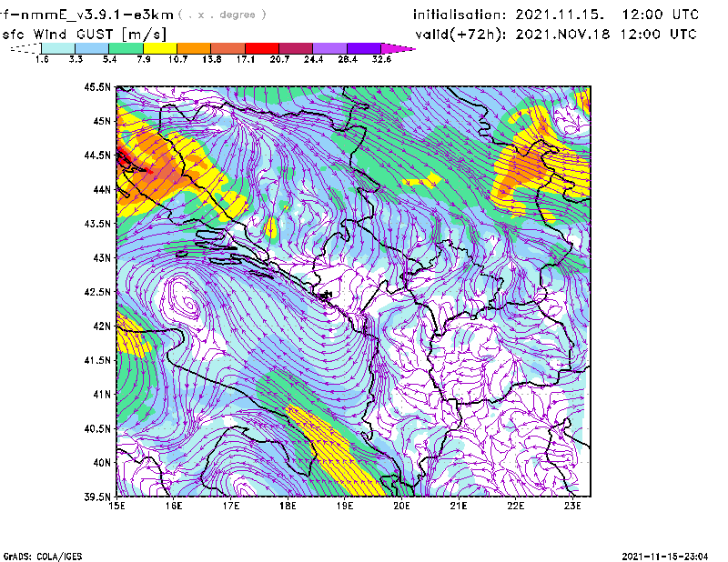This screenshot has height=562, width=728.
Task: Click the green legend swatch 5.4–7.9
Action: [126, 48]
